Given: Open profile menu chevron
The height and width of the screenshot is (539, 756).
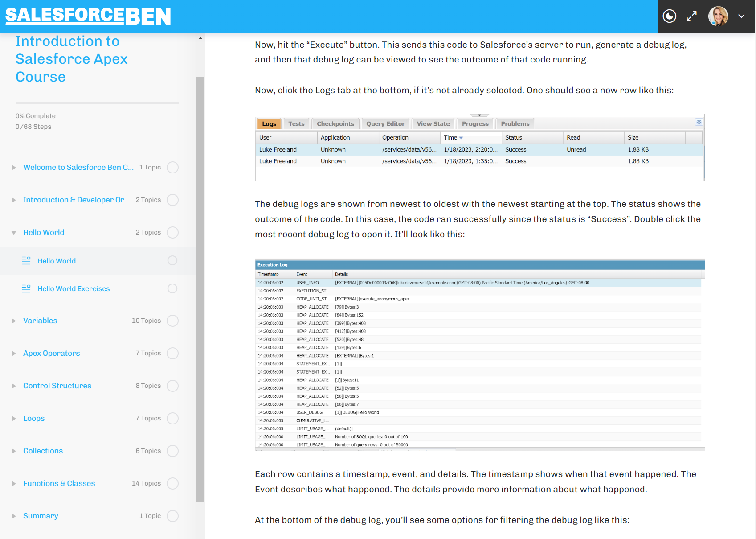Looking at the screenshot, I should tap(741, 16).
